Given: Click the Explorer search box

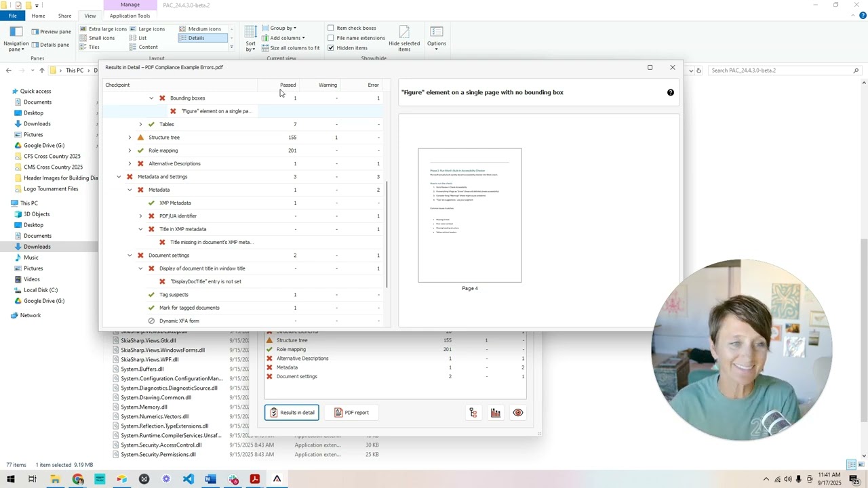Looking at the screenshot, I should pyautogui.click(x=783, y=70).
